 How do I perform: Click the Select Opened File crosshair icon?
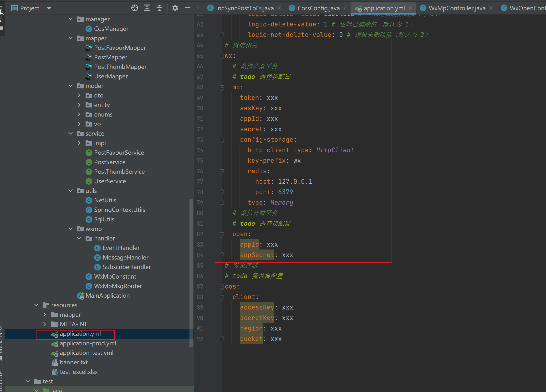[x=135, y=8]
